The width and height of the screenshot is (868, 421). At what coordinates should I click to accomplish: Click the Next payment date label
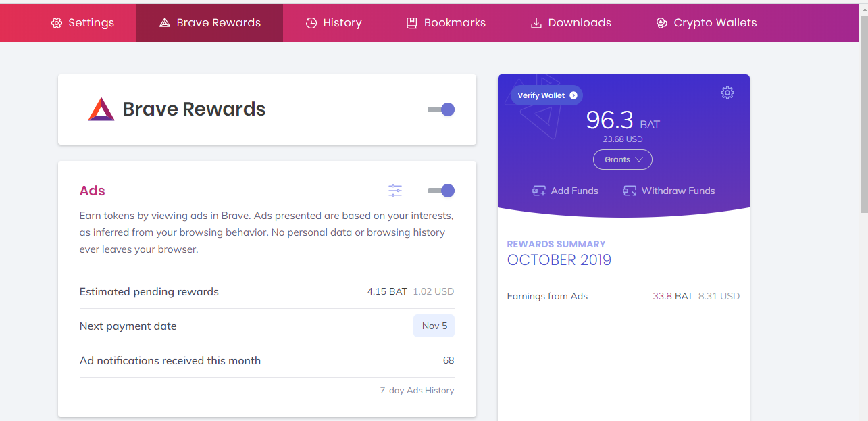click(x=128, y=326)
